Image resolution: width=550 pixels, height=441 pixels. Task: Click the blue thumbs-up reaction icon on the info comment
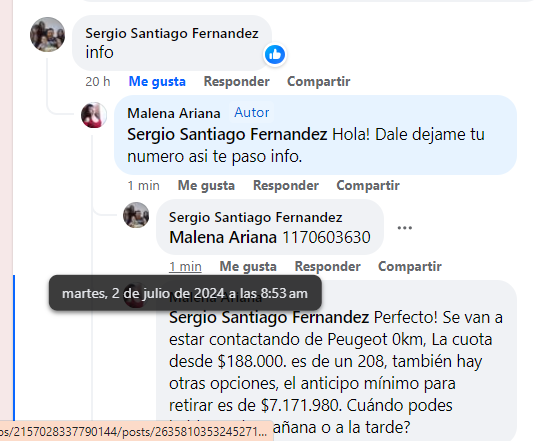pos(275,55)
